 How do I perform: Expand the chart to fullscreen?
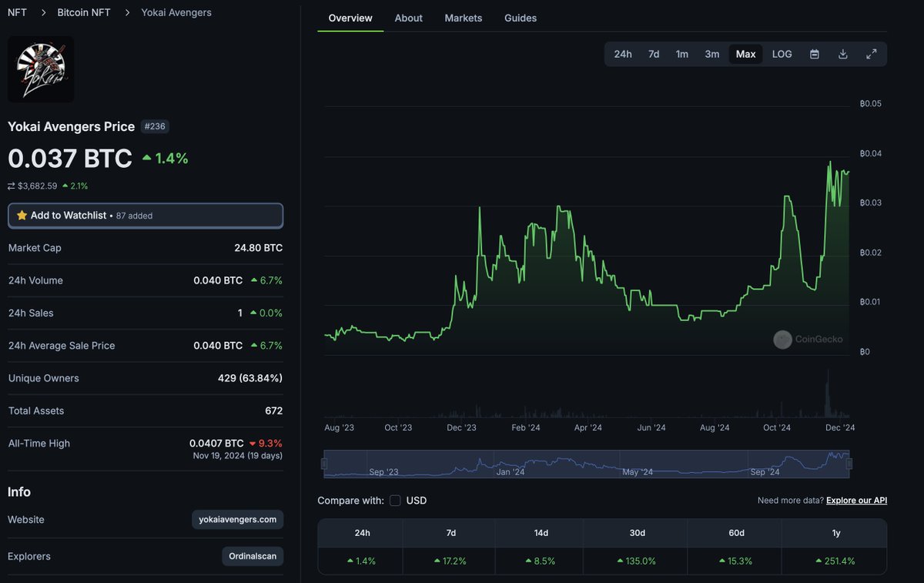tap(871, 54)
